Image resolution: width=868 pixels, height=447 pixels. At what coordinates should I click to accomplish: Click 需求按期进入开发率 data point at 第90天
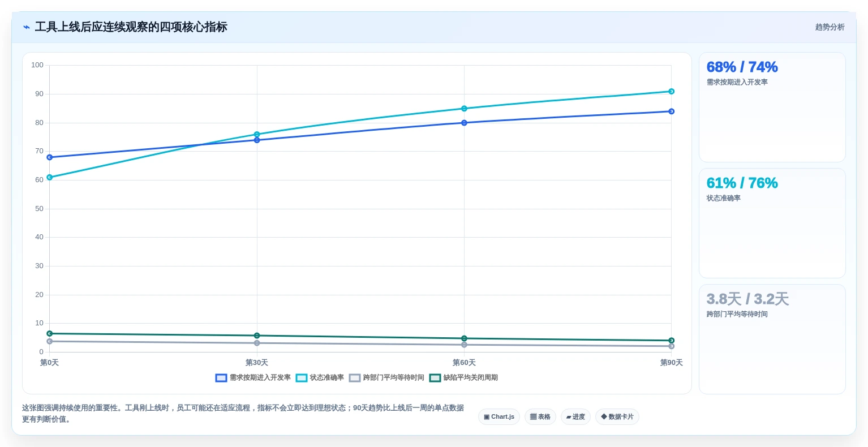coord(672,111)
